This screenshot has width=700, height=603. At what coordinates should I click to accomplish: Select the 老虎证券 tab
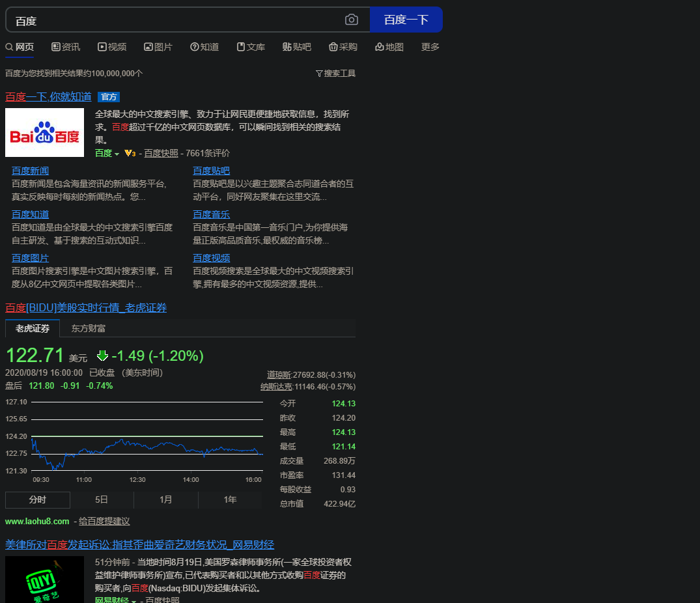(33, 328)
